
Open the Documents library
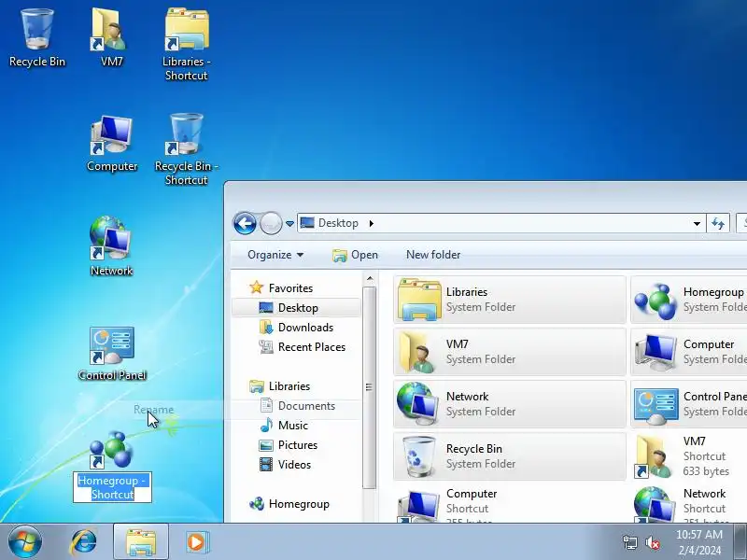click(x=297, y=406)
